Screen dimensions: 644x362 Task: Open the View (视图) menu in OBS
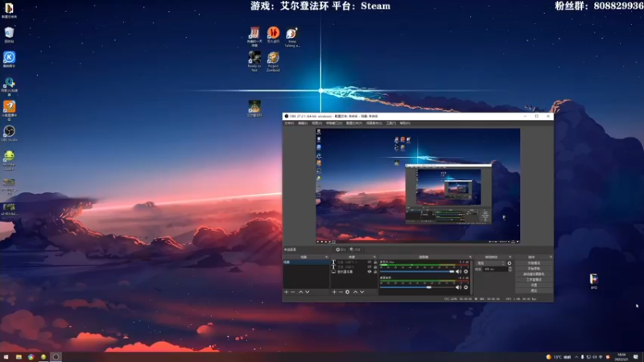tap(316, 123)
